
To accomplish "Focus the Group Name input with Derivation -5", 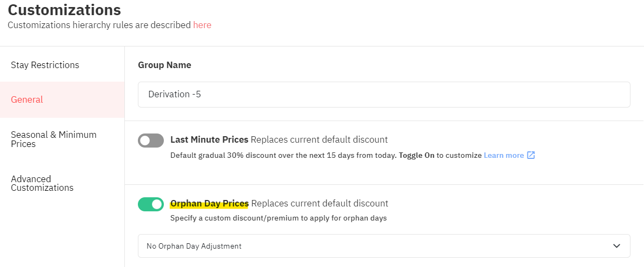I will tap(384, 95).
